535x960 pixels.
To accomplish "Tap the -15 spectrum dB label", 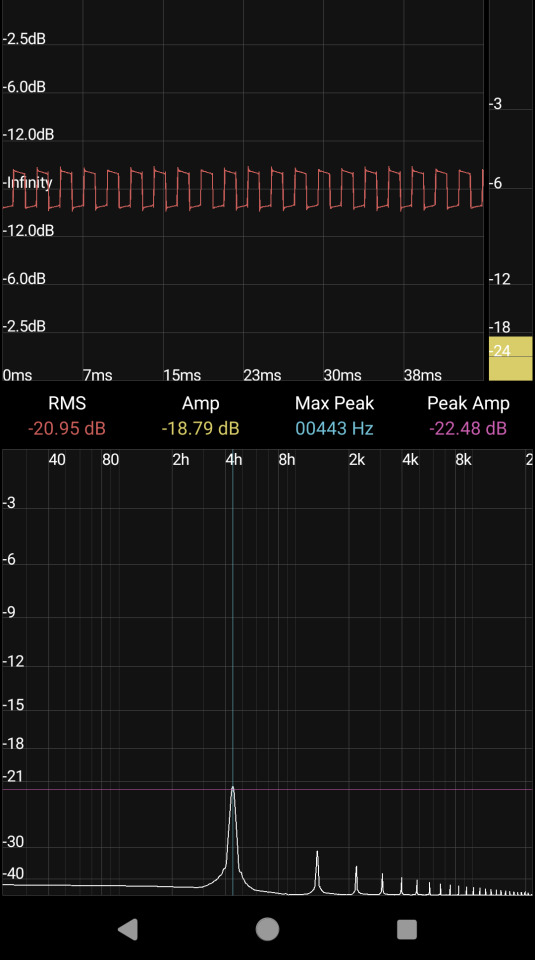I will pos(12,705).
